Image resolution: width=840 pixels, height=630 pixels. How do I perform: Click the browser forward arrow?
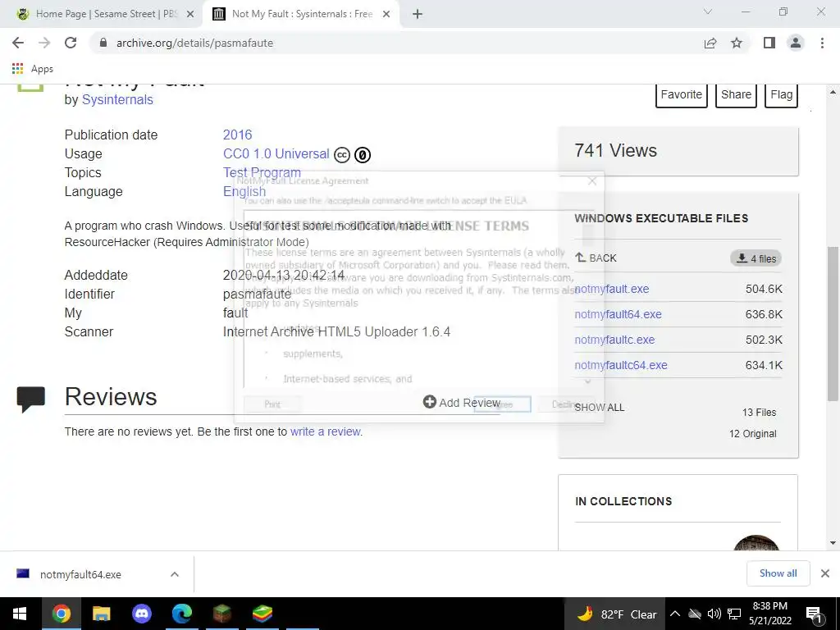44,43
